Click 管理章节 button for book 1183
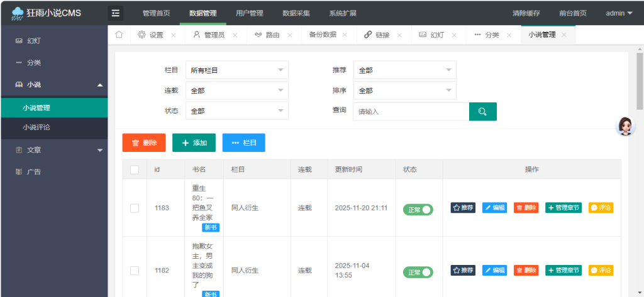This screenshot has height=297, width=644. click(x=563, y=208)
